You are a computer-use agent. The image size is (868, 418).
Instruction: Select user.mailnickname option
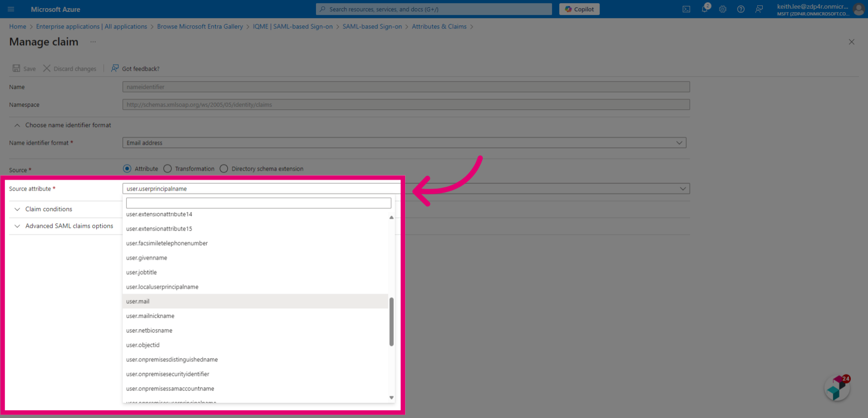[255, 316]
